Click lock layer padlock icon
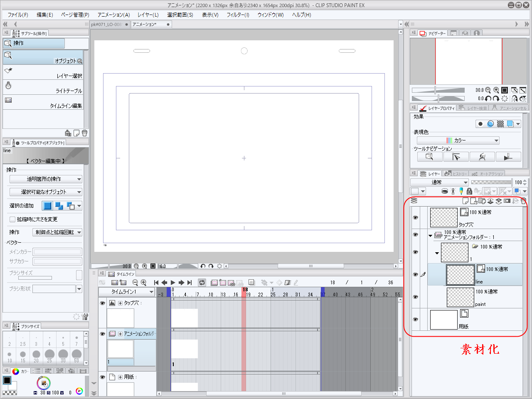Image resolution: width=532 pixels, height=399 pixels. coord(469,191)
